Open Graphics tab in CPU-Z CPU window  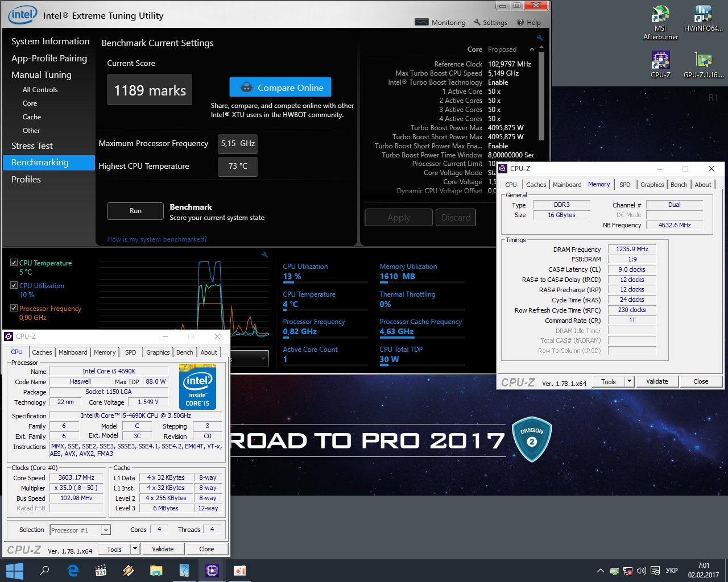(158, 352)
